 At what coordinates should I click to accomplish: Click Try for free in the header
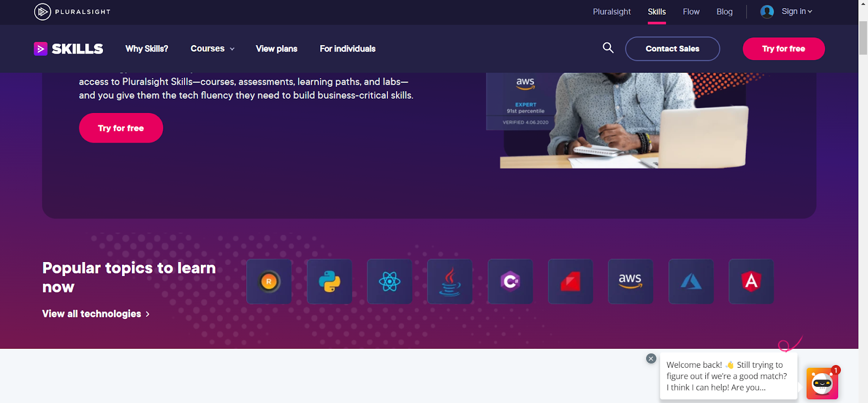[783, 49]
